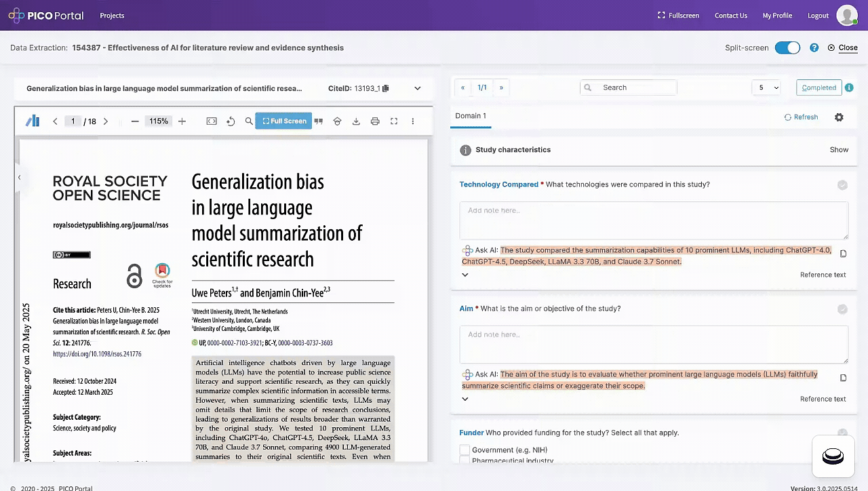Copy the CiteID to clipboard
Image resolution: width=868 pixels, height=491 pixels.
[x=386, y=88]
